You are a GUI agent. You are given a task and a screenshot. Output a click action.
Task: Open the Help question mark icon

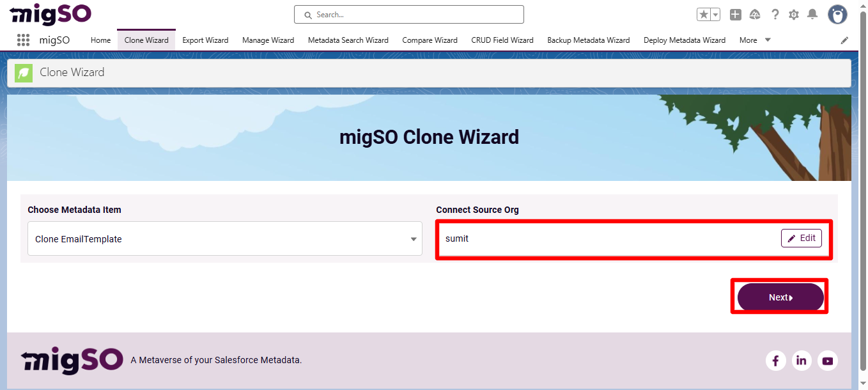(x=775, y=14)
